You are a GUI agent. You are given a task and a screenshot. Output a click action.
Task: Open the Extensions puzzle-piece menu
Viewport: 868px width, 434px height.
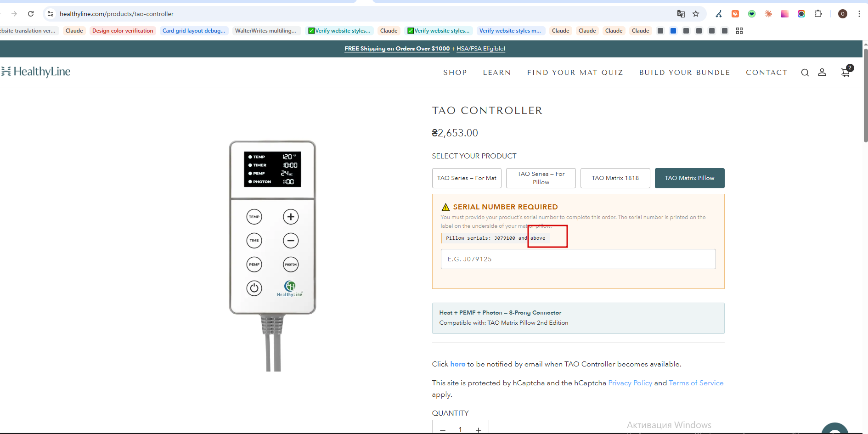coord(818,14)
